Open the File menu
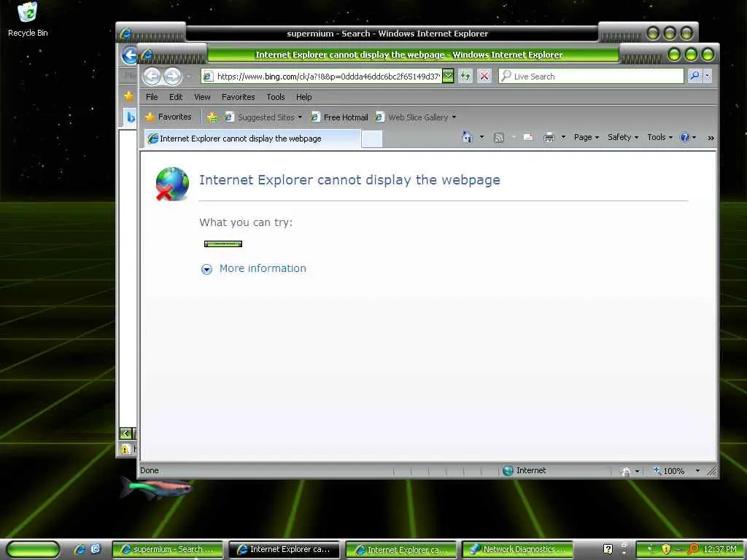The width and height of the screenshot is (747, 560). point(152,97)
